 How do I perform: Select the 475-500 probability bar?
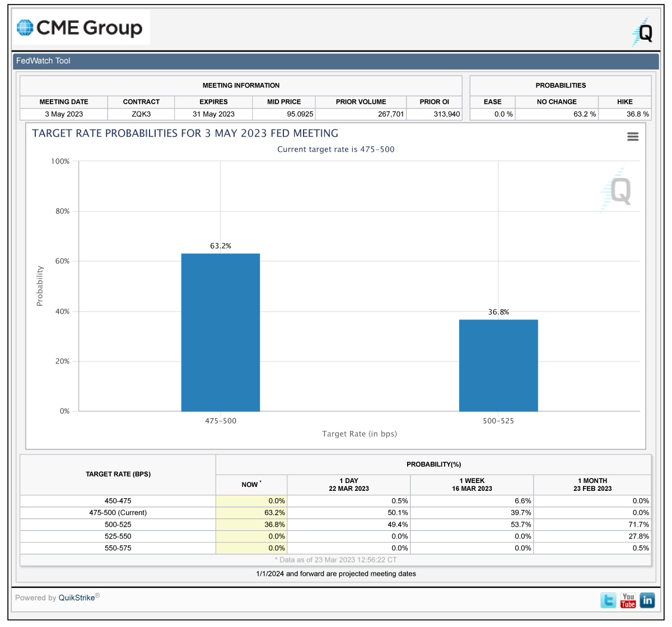coord(221,332)
